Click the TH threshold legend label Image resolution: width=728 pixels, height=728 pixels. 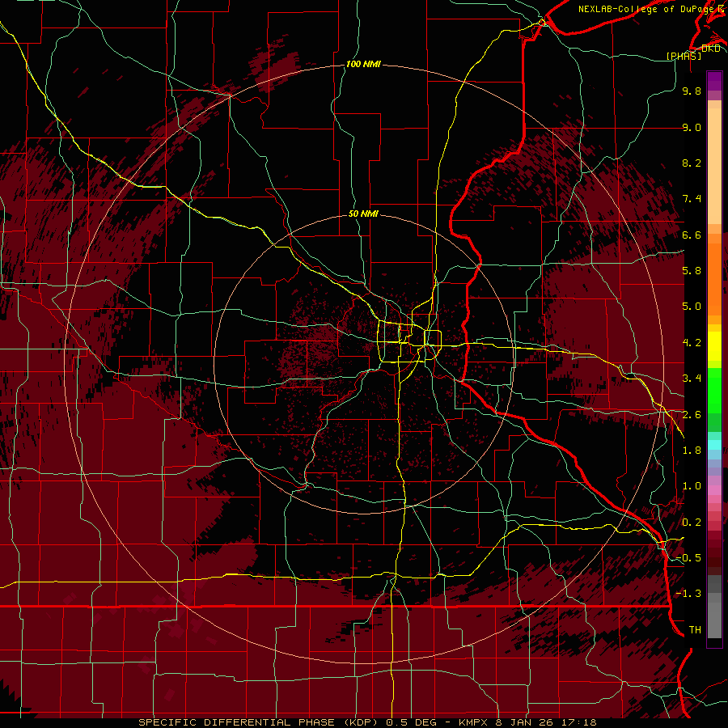click(695, 630)
